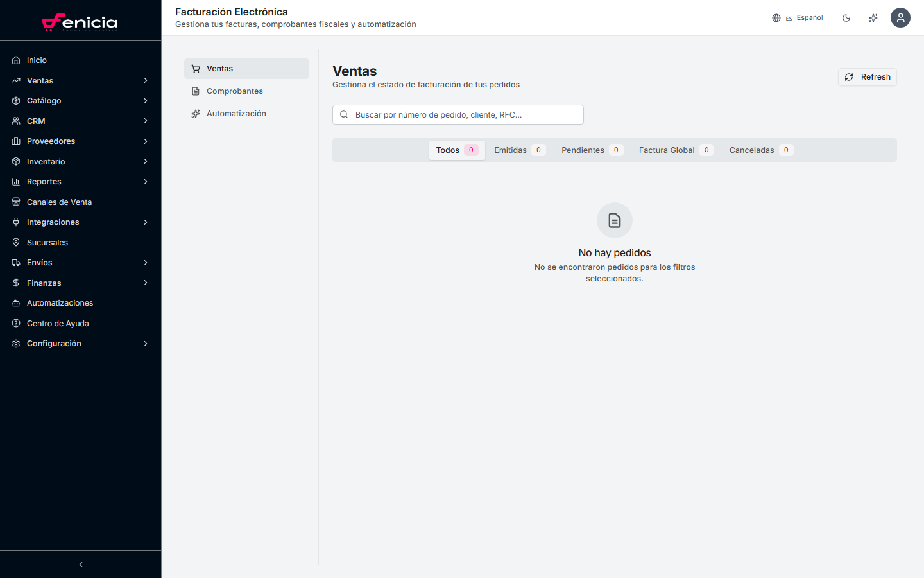Toggle dark mode with the moon icon

coord(846,18)
